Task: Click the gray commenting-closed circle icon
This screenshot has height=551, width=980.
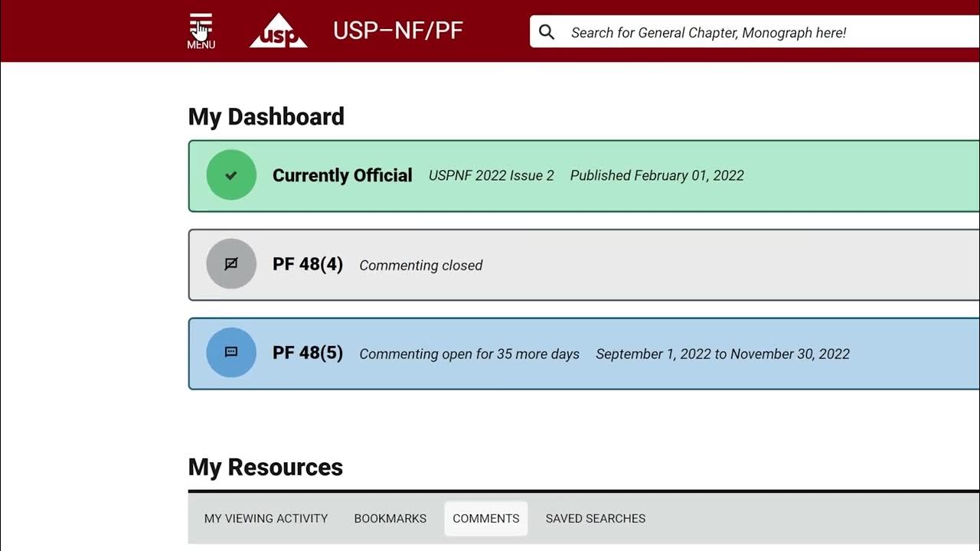Action: [231, 264]
